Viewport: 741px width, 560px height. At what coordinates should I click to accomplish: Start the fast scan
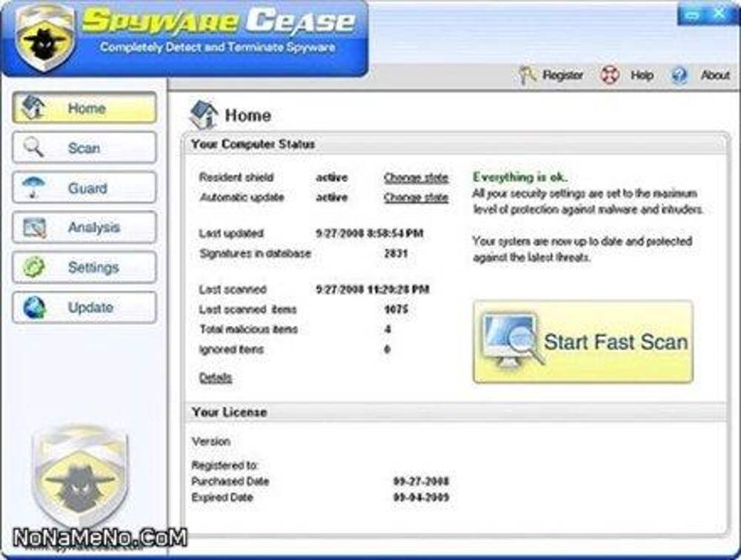(582, 341)
